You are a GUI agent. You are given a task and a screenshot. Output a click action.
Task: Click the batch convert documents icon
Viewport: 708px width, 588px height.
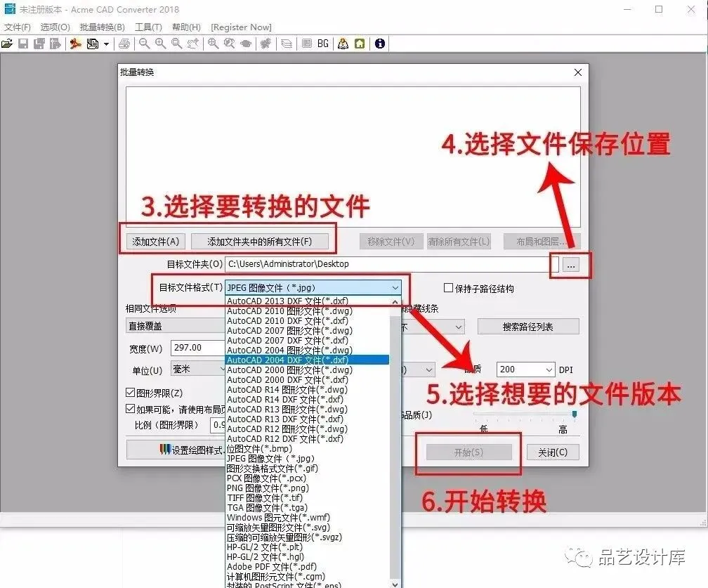pos(93,44)
